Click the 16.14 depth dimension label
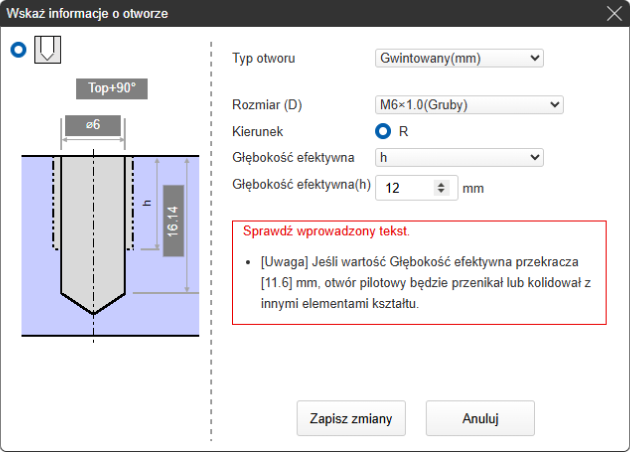 tap(173, 221)
